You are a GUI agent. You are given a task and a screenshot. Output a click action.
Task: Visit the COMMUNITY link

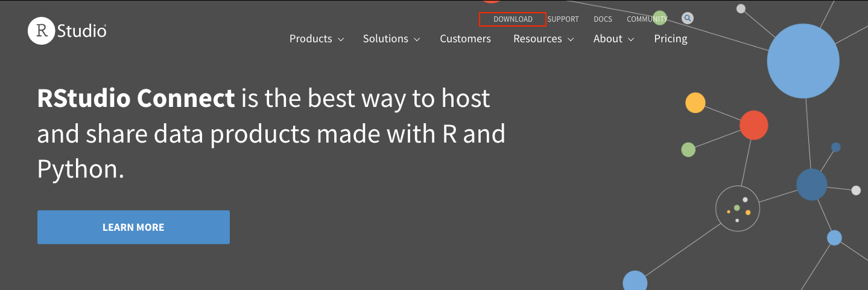click(647, 19)
